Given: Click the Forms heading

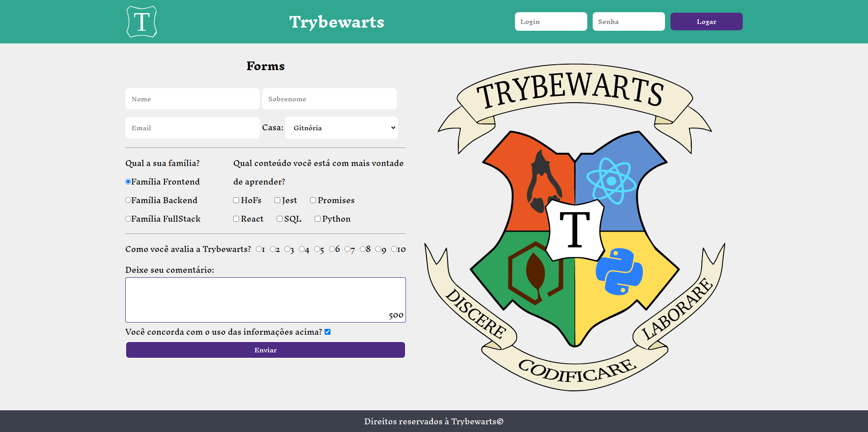Looking at the screenshot, I should (265, 66).
